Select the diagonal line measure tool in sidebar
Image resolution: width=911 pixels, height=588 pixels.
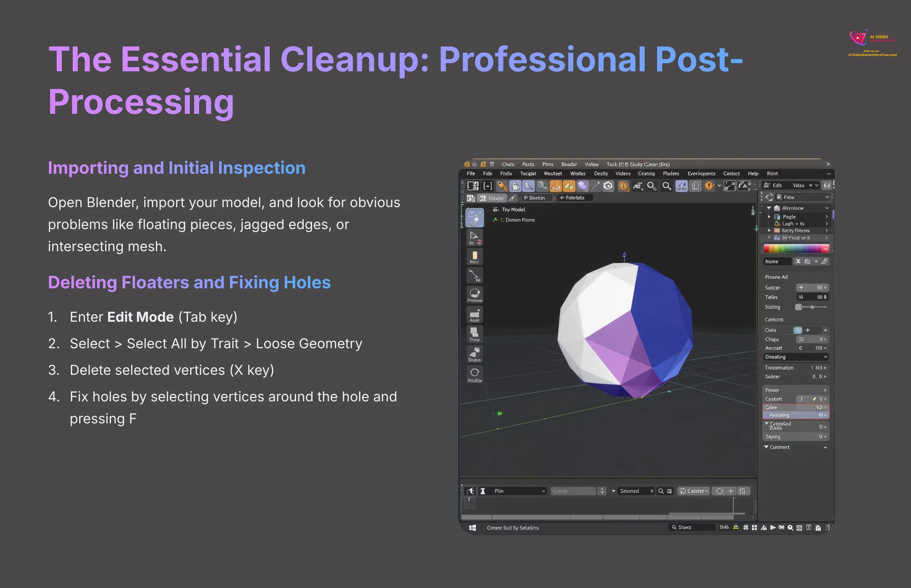474,275
